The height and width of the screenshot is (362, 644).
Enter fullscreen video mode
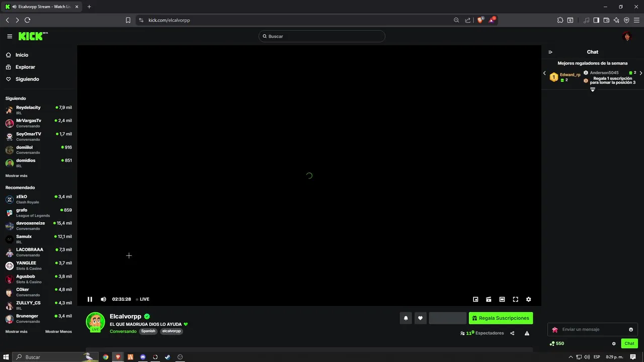click(515, 299)
